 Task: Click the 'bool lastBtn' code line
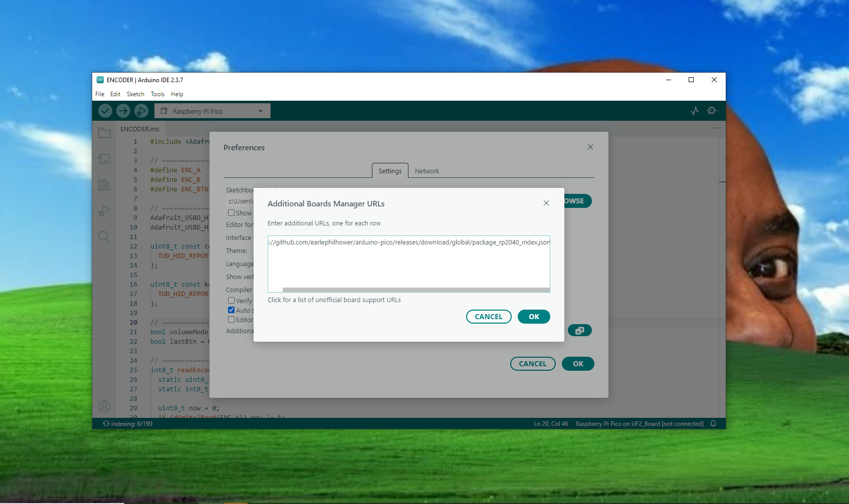pos(179,342)
